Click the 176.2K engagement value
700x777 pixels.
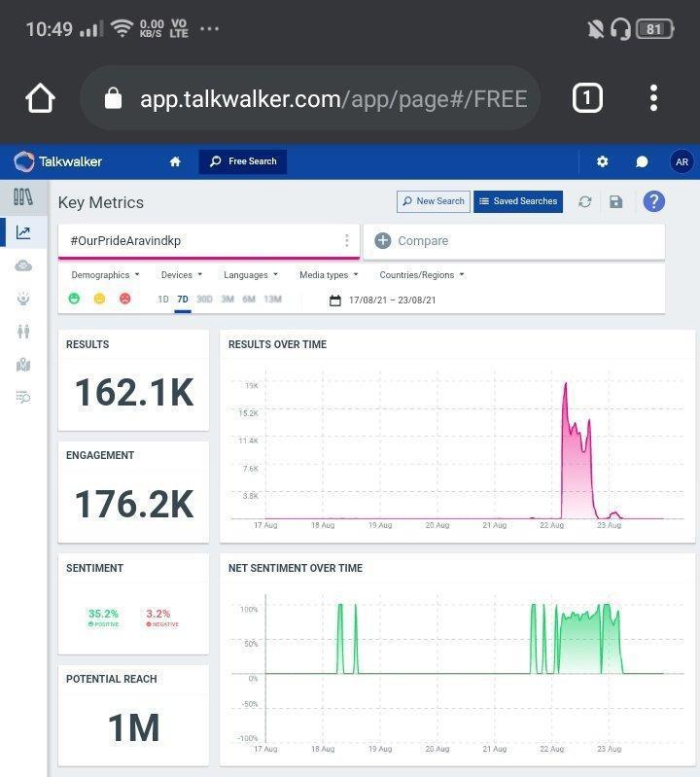pyautogui.click(x=134, y=505)
